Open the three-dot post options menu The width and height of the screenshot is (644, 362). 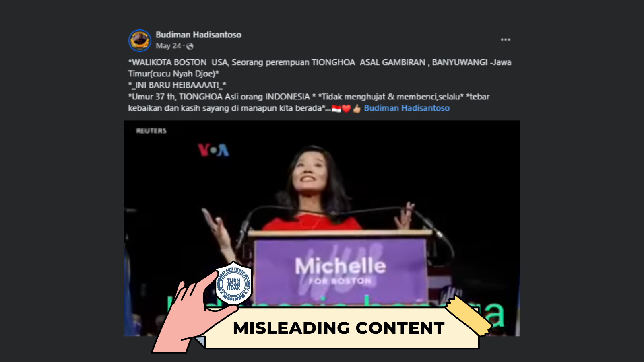(x=506, y=39)
